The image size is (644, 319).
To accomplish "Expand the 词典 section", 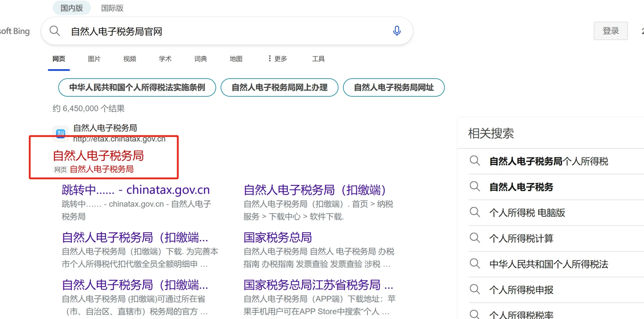I will pyautogui.click(x=200, y=59).
